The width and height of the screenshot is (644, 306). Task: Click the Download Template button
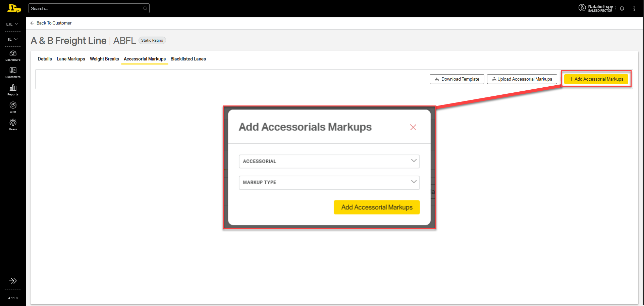457,79
